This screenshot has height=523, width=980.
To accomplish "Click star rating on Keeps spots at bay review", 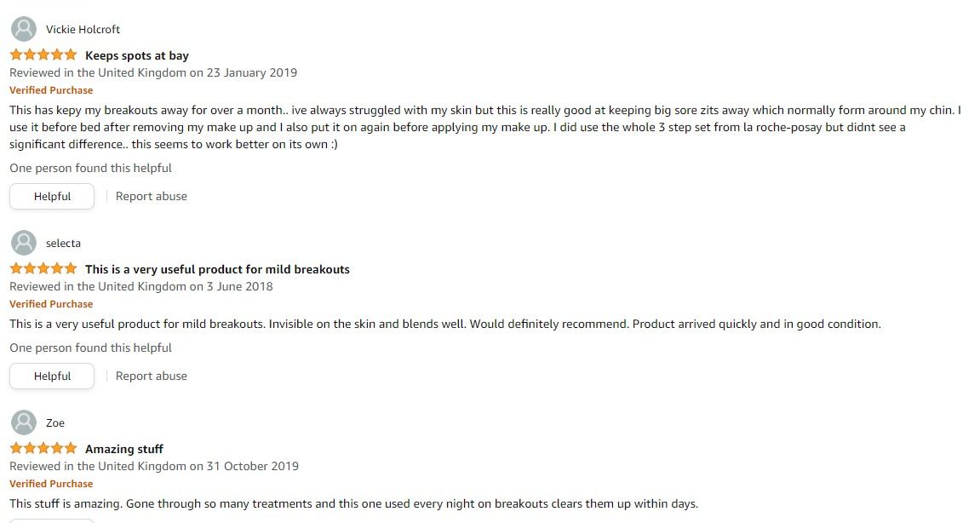I will point(43,55).
